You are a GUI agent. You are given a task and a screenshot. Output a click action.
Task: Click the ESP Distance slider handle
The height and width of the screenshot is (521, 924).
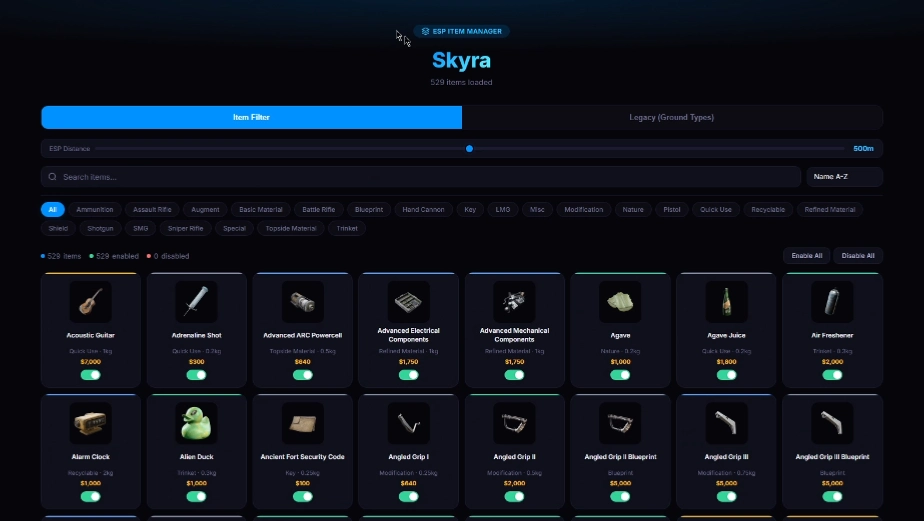tap(469, 149)
